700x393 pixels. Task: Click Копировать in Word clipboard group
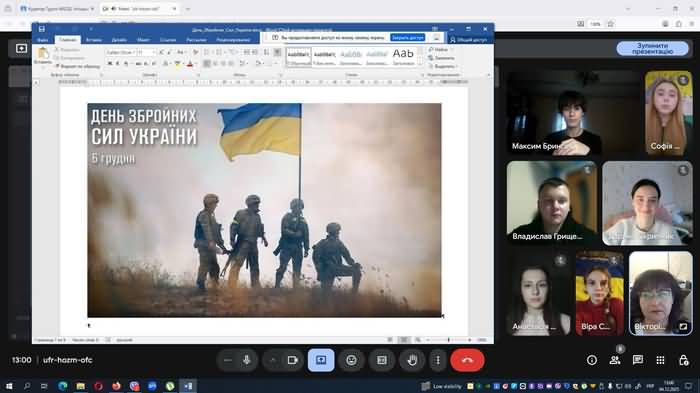pyautogui.click(x=70, y=58)
